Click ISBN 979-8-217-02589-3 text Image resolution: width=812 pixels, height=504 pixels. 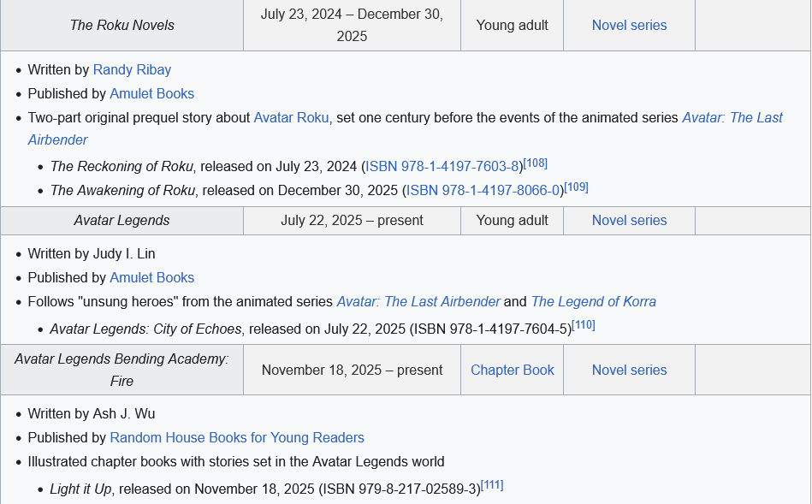400,489
